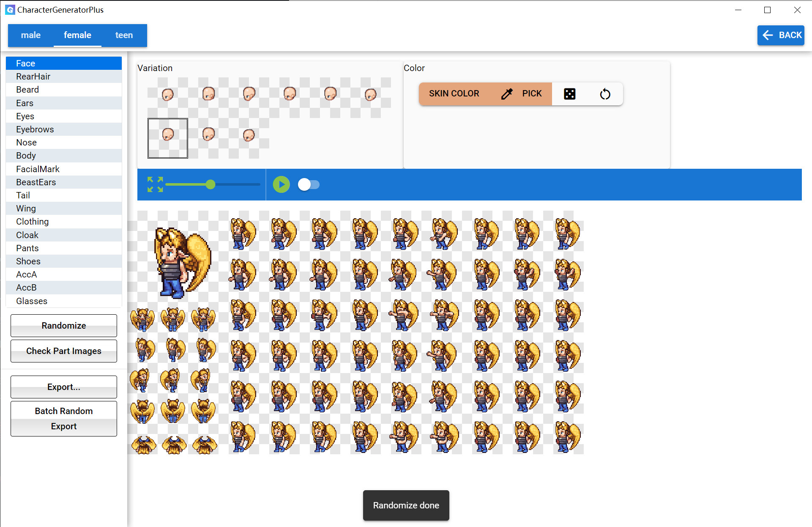Click the PICK eyedropper icon for skin color

point(506,93)
